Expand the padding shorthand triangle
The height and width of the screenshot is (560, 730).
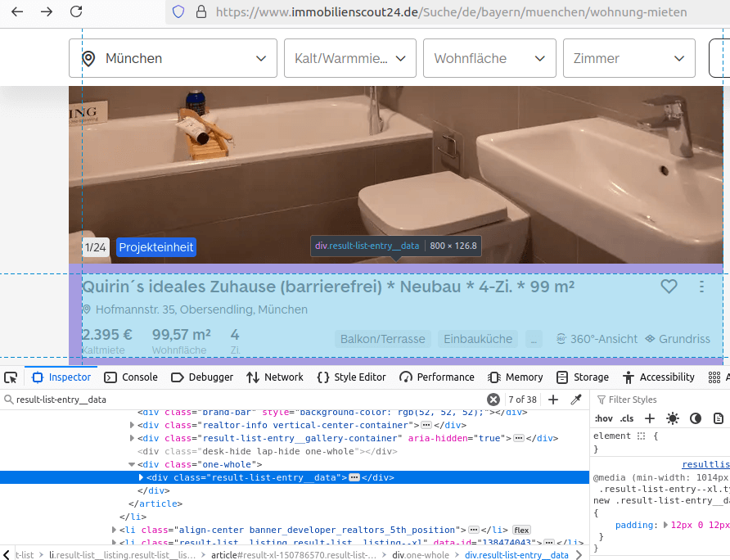[x=665, y=525]
